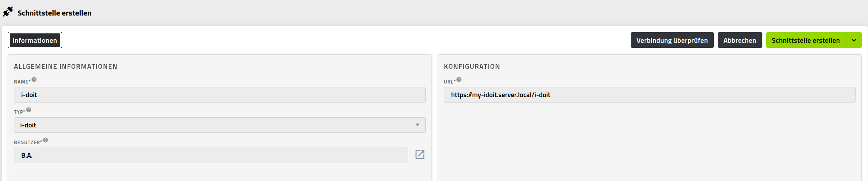Click the Schnittstelle erstellen page title
This screenshot has width=868, height=181.
(54, 13)
